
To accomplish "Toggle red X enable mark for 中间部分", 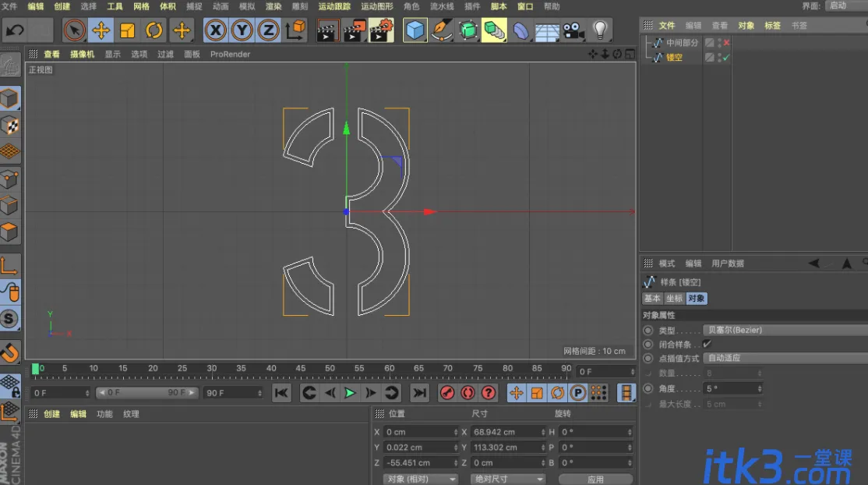I will coord(726,43).
